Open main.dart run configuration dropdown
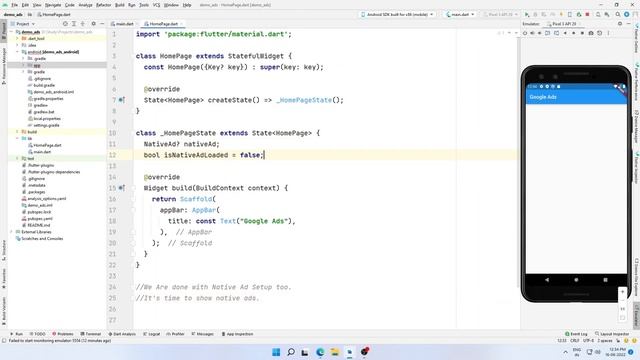The width and height of the screenshot is (640, 360). click(x=460, y=14)
